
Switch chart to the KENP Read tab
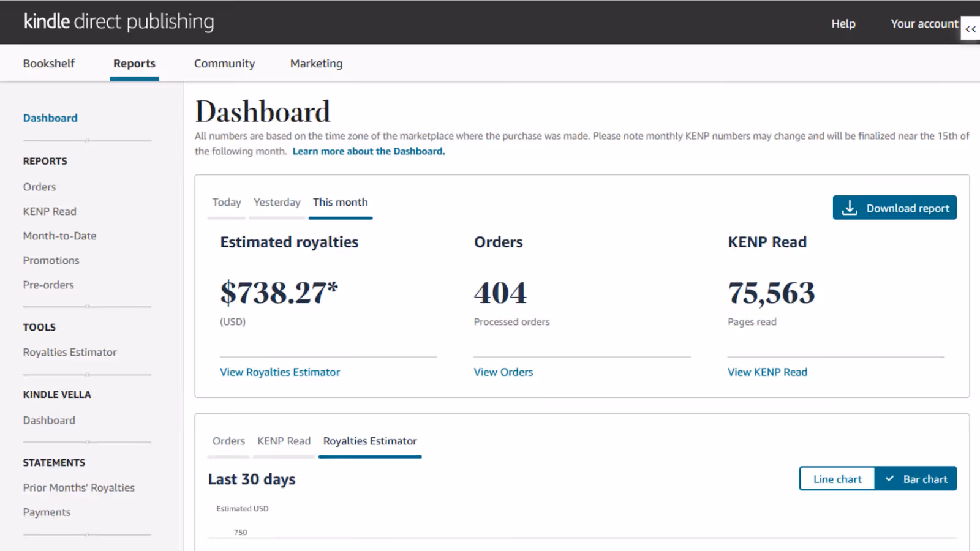pos(284,441)
